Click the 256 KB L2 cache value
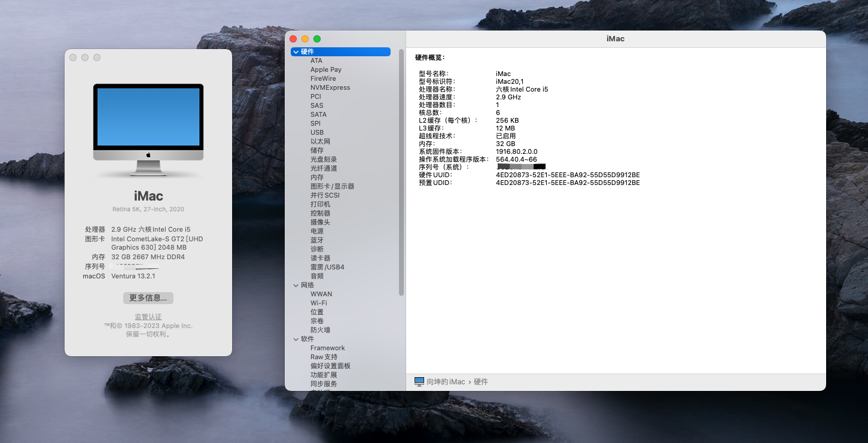868x443 pixels. click(x=507, y=120)
